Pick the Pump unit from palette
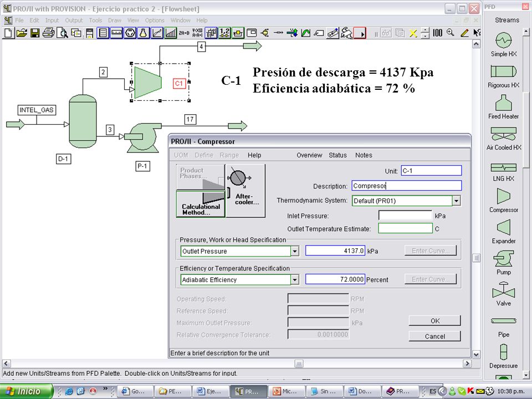Image resolution: width=532 pixels, height=399 pixels. 504,263
